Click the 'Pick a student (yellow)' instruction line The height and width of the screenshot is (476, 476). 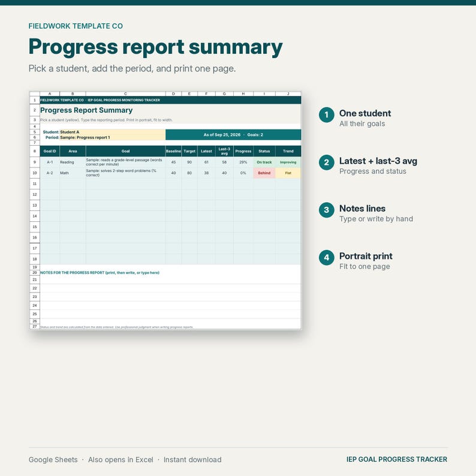point(106,120)
